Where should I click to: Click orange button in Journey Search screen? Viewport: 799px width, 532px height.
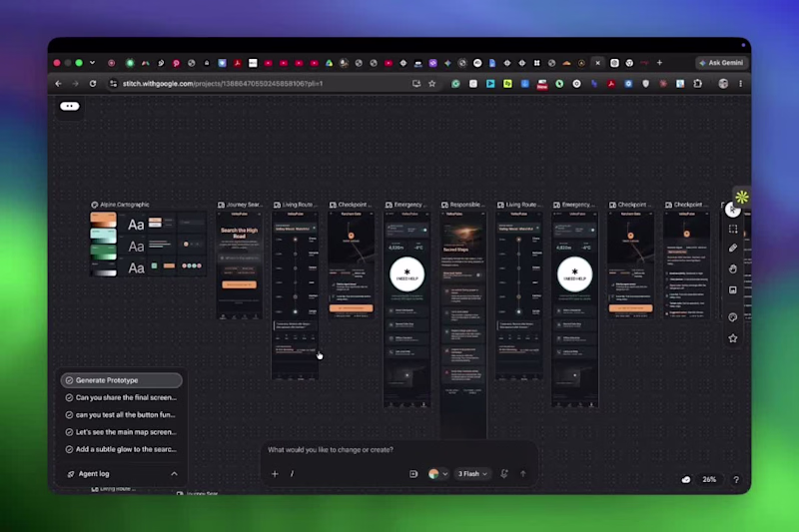coord(239,284)
